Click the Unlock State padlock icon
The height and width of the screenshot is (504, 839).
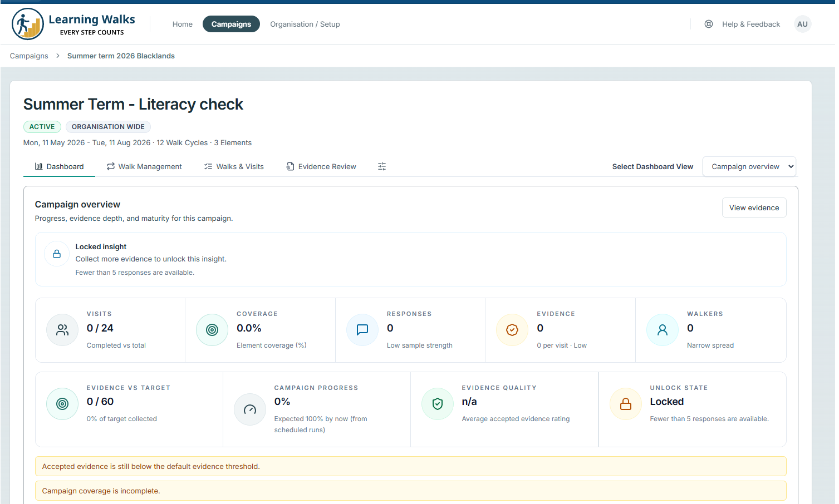tap(626, 404)
